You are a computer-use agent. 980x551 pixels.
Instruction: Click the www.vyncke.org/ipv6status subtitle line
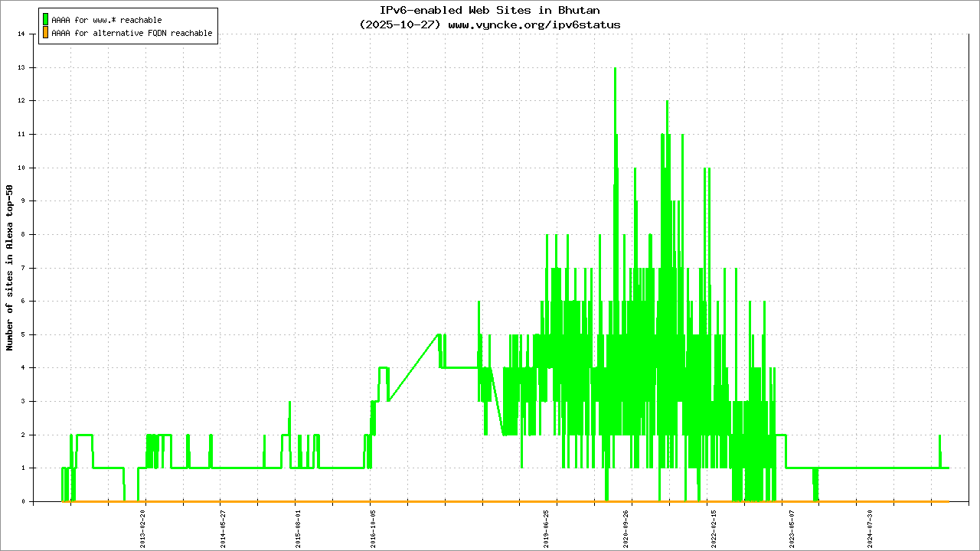[x=490, y=24]
